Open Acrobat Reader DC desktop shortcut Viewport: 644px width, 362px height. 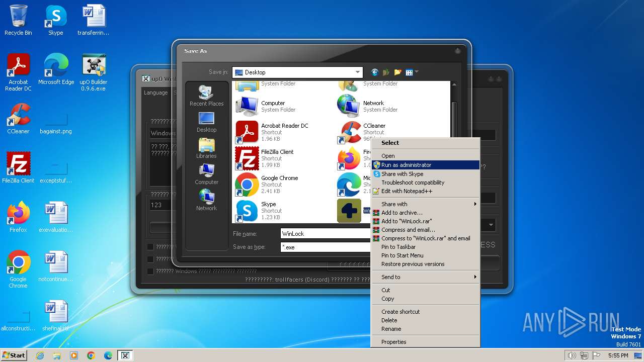click(x=18, y=72)
